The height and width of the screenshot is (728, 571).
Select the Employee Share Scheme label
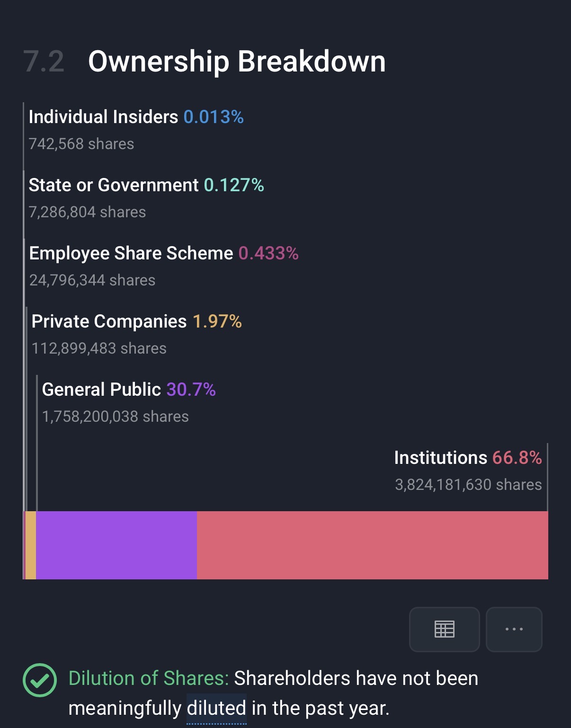click(131, 253)
